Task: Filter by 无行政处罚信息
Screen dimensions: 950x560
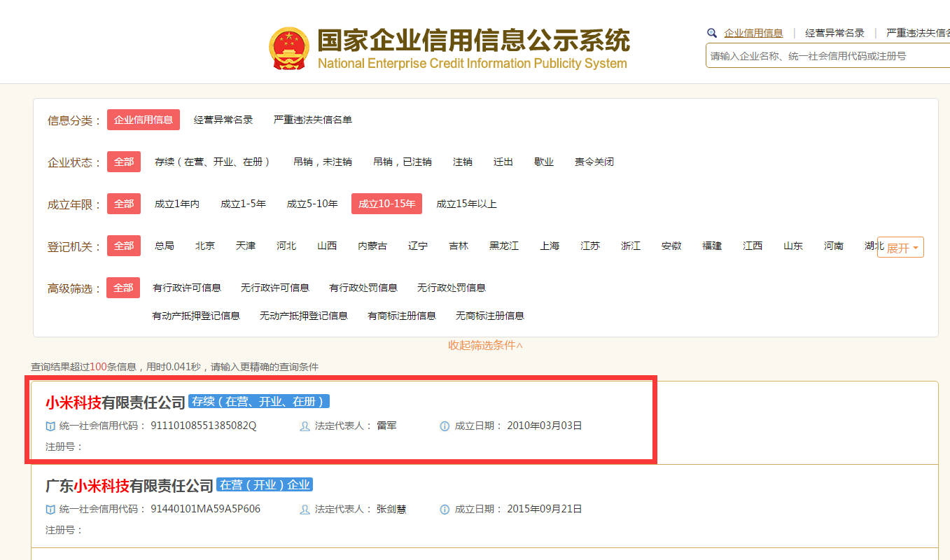Action: click(x=452, y=288)
